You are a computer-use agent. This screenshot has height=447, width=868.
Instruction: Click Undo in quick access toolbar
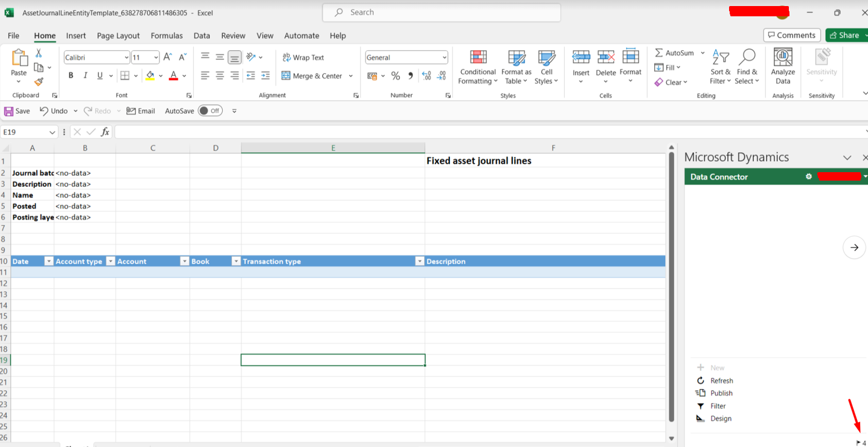point(54,111)
